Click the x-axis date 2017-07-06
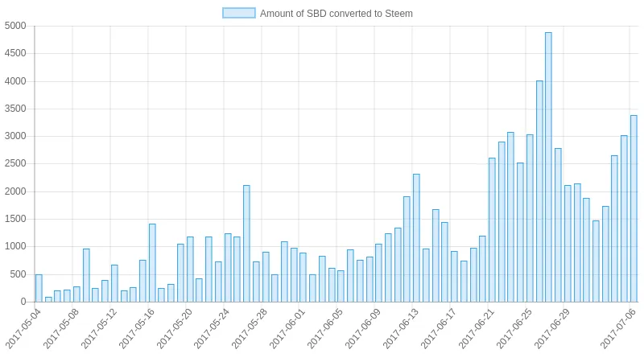644x362 pixels. [617, 329]
